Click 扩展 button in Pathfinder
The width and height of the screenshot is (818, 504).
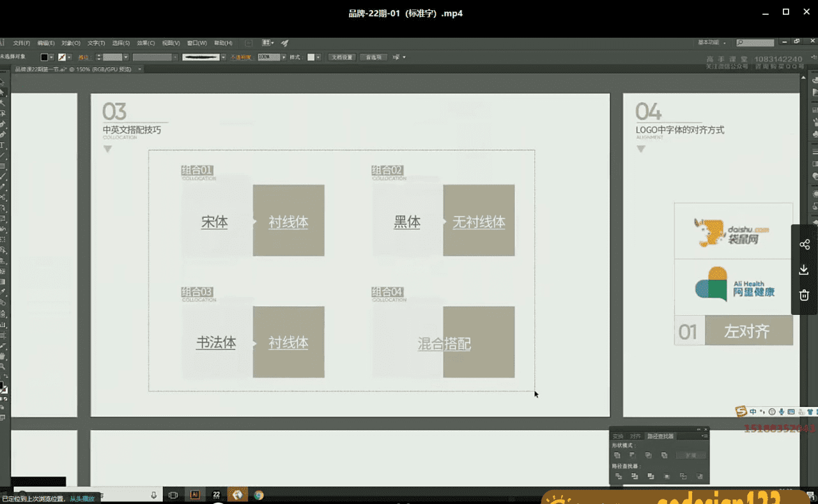click(x=691, y=455)
